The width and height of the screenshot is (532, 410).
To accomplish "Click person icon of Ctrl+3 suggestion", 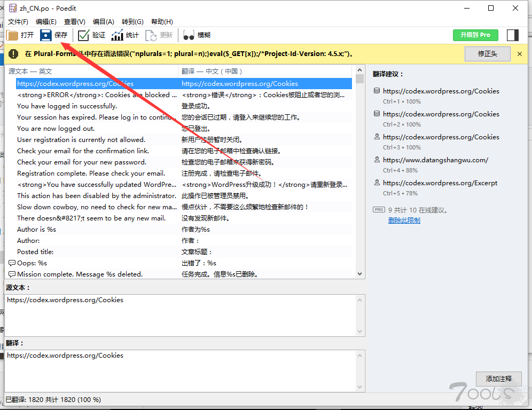I will click(x=377, y=137).
